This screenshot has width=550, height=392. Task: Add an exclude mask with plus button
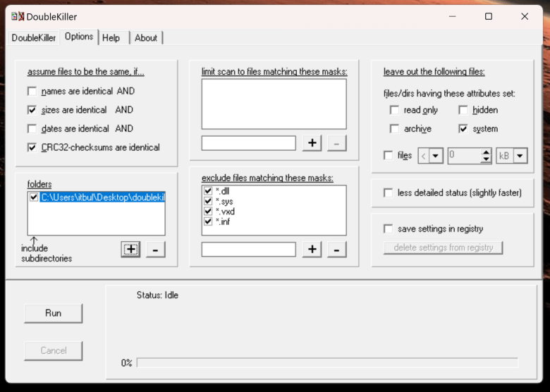[x=312, y=250]
